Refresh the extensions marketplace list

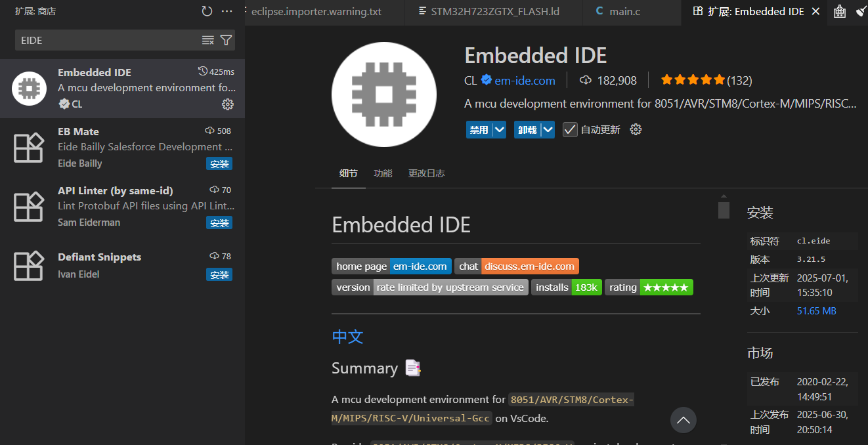point(207,11)
